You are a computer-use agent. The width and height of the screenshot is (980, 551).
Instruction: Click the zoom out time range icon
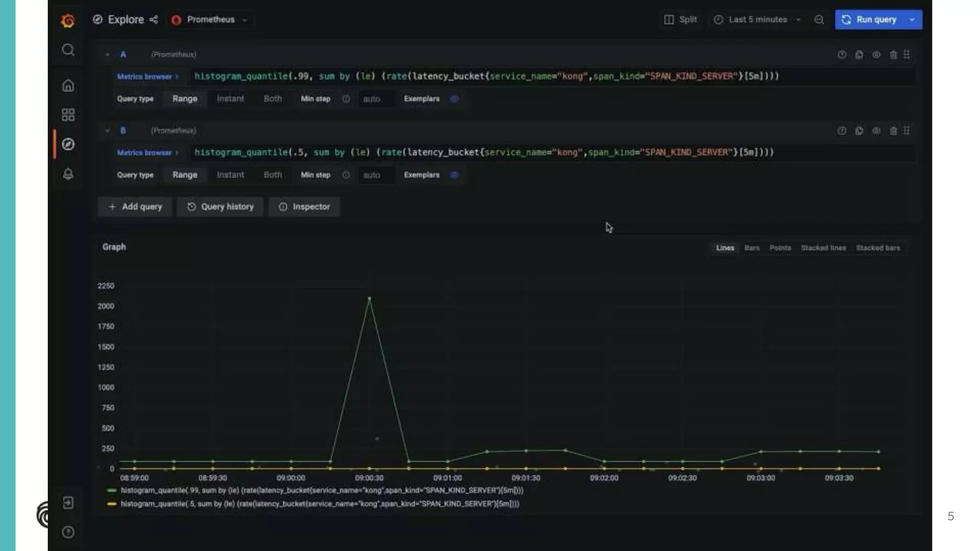click(x=819, y=20)
